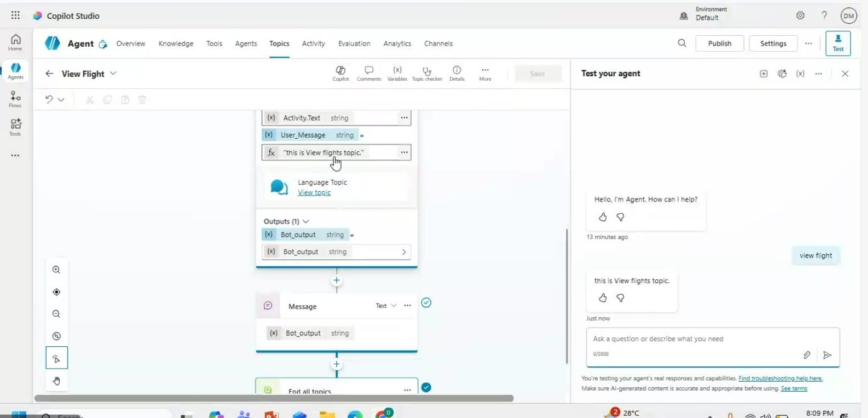
Task: Dislike the 'this is View flights topic' reply
Action: [x=620, y=297]
